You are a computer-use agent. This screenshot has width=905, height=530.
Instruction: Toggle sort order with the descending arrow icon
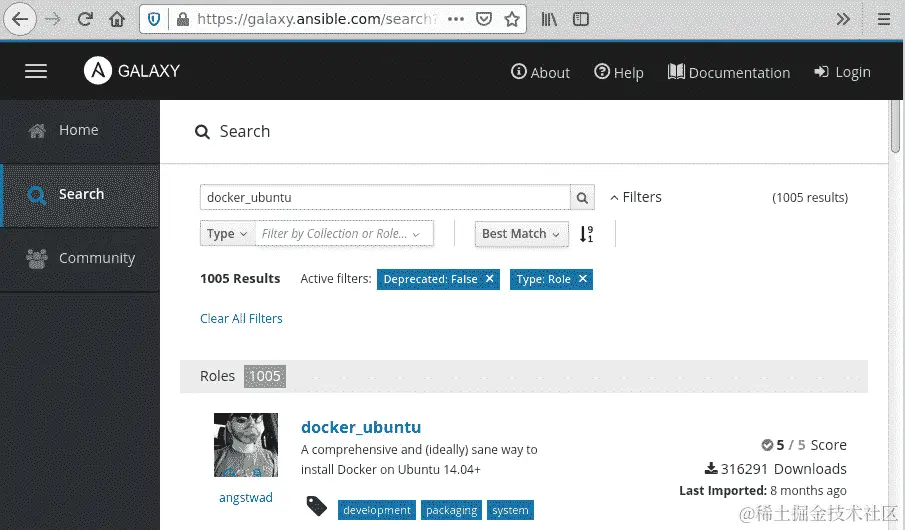pos(586,234)
